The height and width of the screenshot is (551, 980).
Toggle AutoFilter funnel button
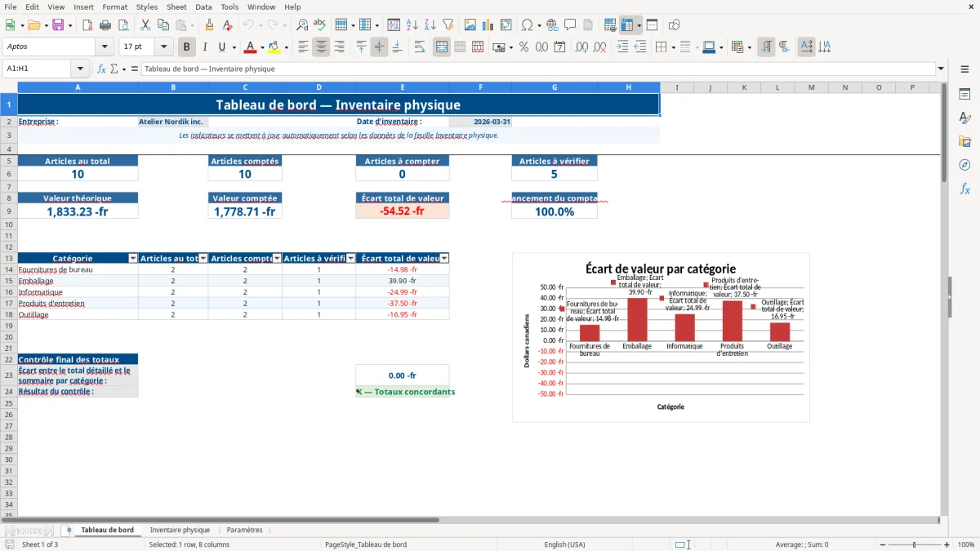(x=448, y=25)
